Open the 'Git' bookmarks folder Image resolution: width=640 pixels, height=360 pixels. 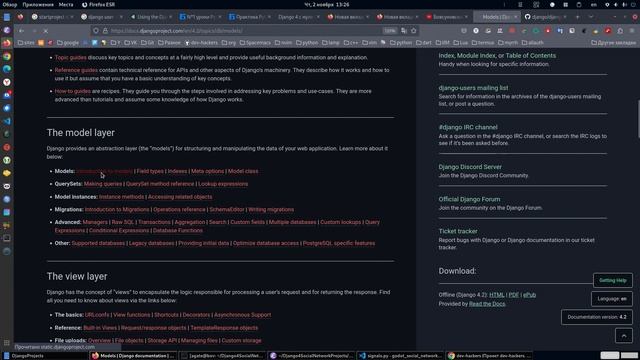(x=148, y=42)
